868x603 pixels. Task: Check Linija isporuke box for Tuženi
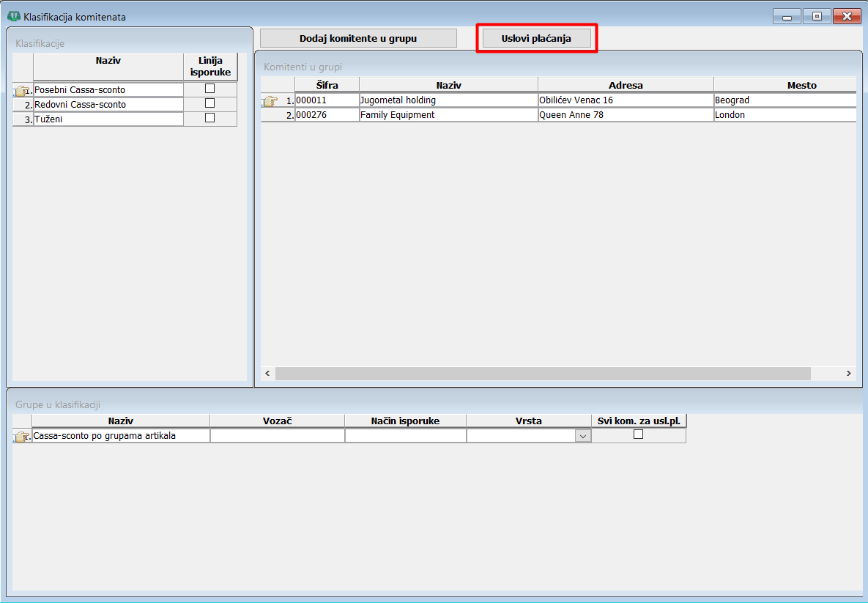coord(210,118)
